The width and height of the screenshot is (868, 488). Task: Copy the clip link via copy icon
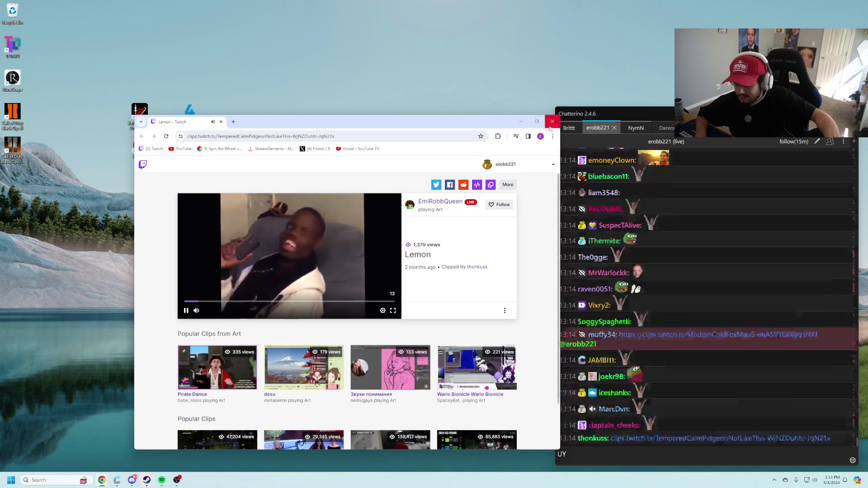[x=490, y=184]
